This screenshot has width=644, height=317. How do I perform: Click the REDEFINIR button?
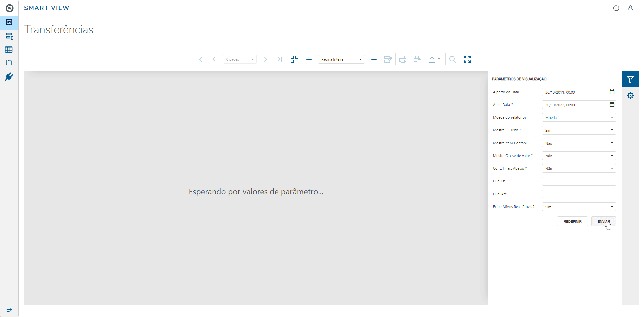pos(573,221)
